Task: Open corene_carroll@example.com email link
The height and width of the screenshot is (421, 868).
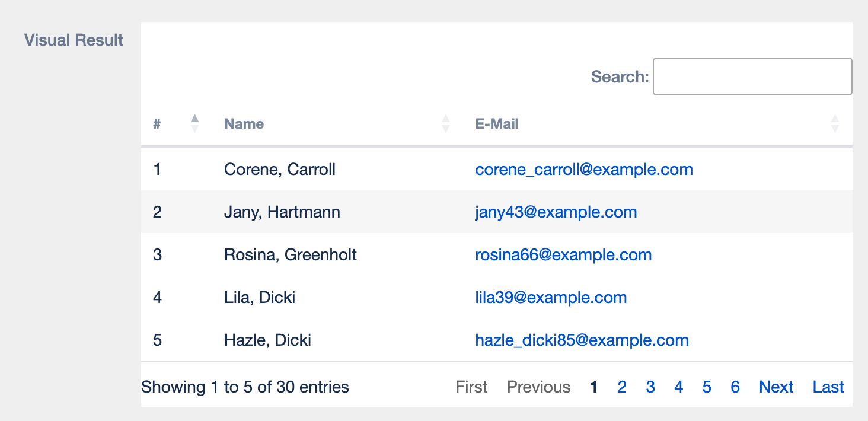Action: 583,170
